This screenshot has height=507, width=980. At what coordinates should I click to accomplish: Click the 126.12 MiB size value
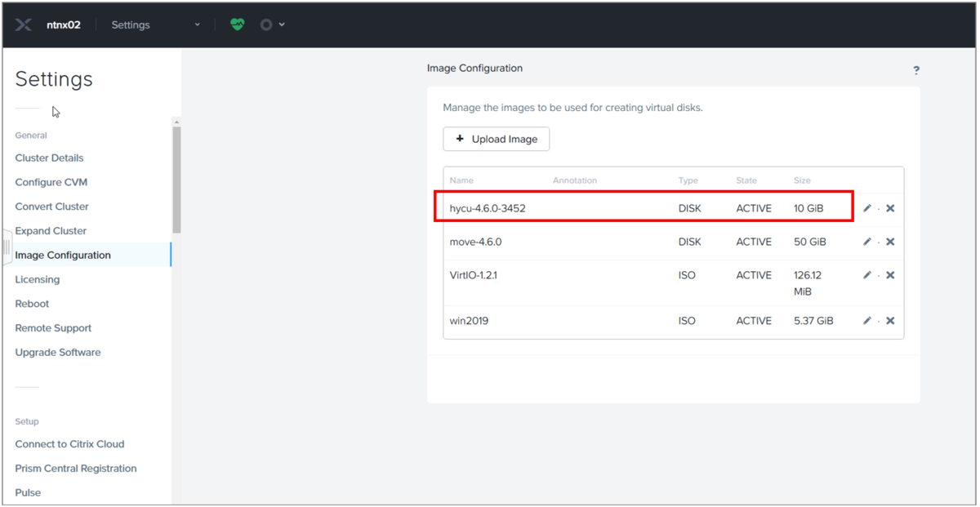808,283
